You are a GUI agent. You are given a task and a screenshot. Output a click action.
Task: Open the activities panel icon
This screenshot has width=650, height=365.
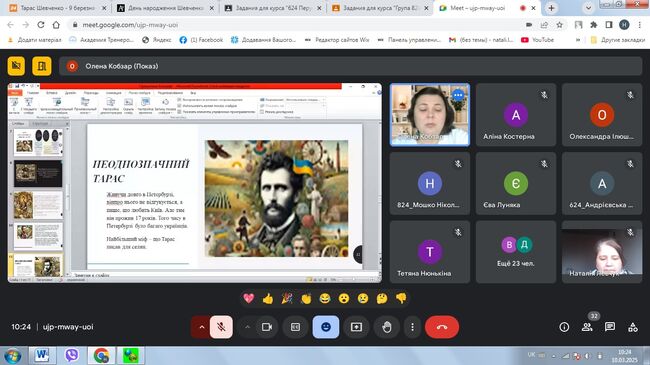click(633, 327)
